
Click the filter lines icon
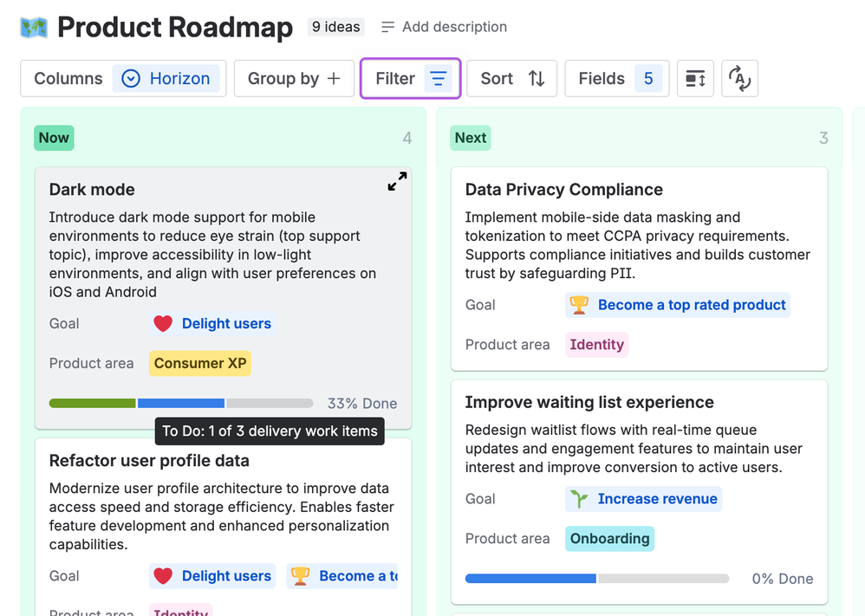point(439,79)
